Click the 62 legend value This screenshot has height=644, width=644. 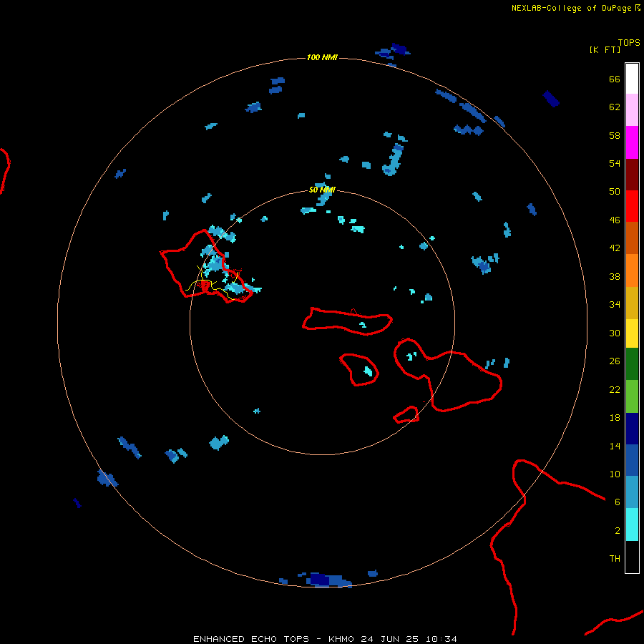[615, 107]
